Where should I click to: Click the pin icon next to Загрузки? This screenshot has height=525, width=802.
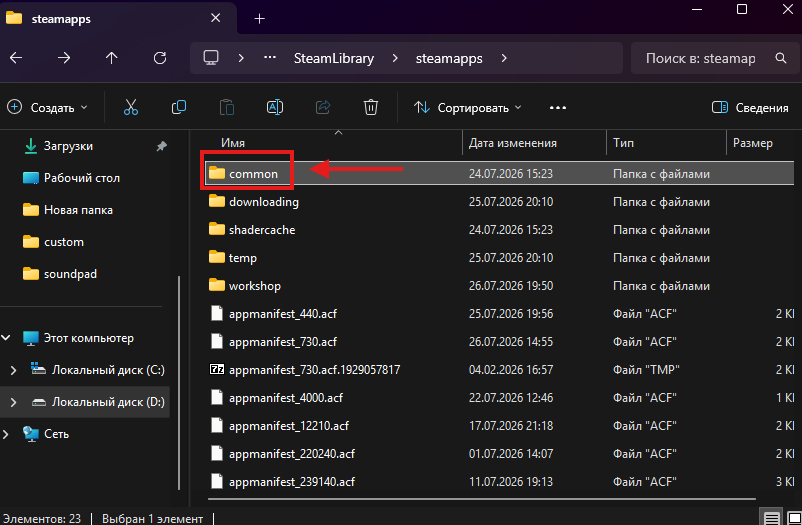click(162, 146)
